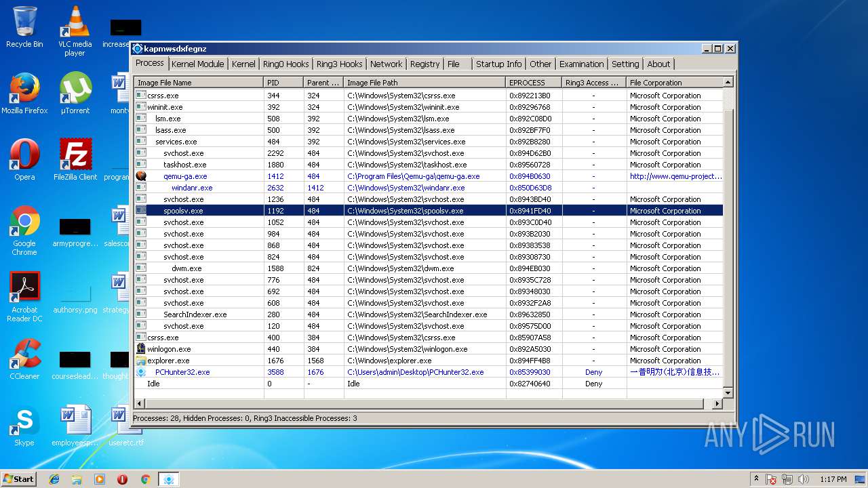Click the PCHunter taskbar button
The height and width of the screenshot is (488, 868).
[x=168, y=479]
